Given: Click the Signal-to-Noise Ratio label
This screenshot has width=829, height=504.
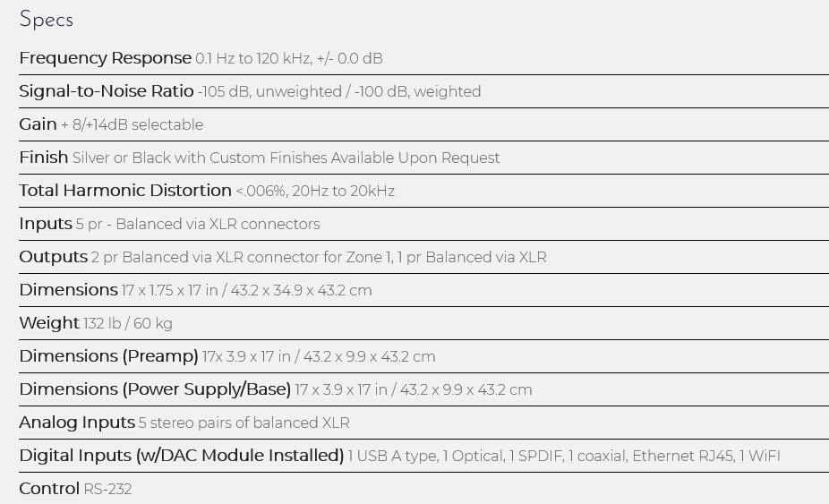Looking at the screenshot, I should pos(106,91).
